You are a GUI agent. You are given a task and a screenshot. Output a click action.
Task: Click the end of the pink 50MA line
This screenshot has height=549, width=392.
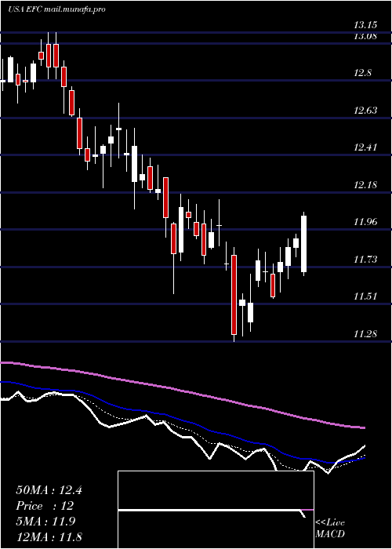365,427
